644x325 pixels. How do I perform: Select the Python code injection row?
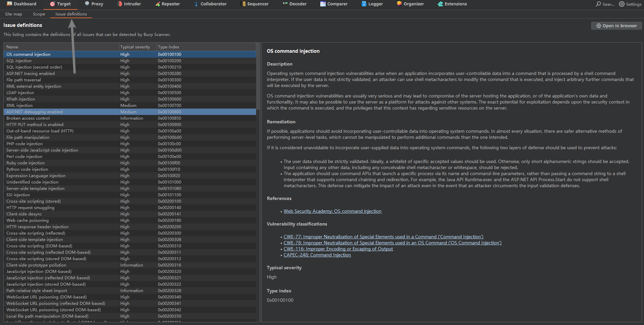[130, 169]
